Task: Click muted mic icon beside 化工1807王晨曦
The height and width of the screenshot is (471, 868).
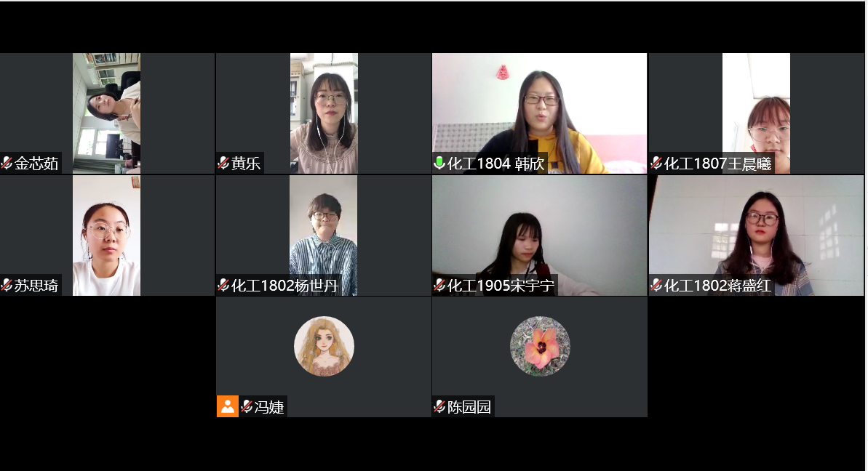Action: pyautogui.click(x=656, y=163)
